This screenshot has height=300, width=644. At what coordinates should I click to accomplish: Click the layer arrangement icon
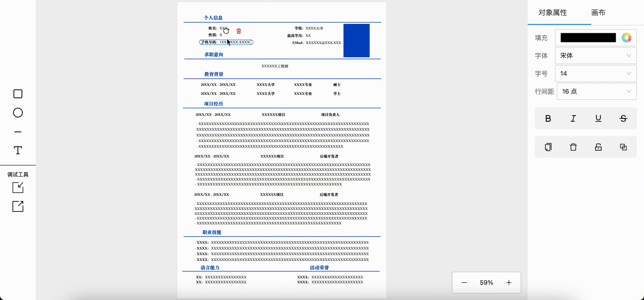[x=623, y=147]
